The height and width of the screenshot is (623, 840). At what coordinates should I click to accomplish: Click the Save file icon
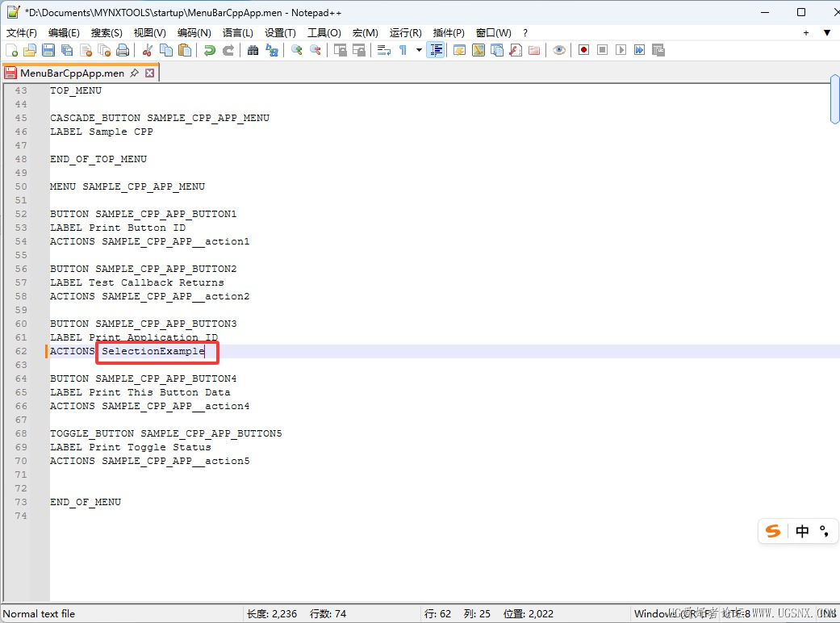coord(48,50)
